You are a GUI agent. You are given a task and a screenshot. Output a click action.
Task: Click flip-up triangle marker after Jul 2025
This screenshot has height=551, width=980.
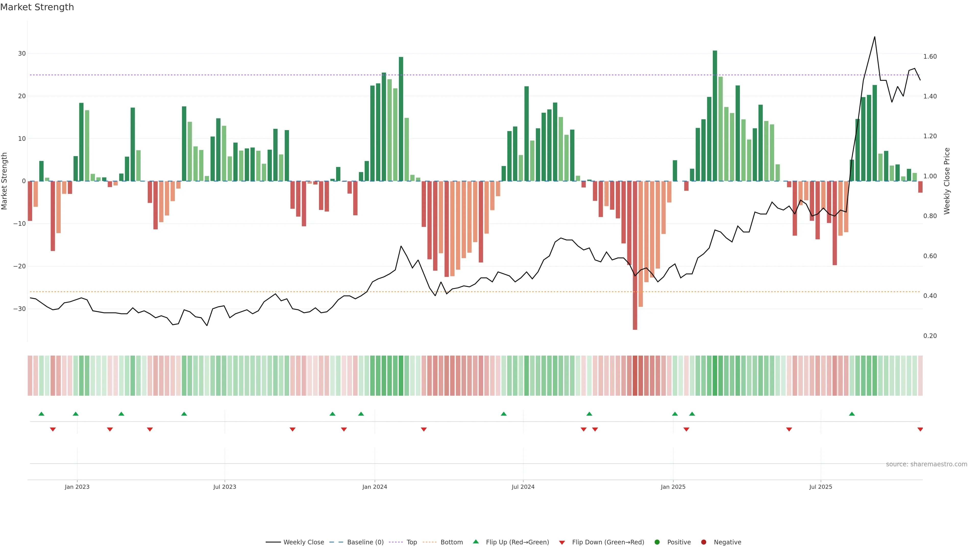tap(852, 414)
